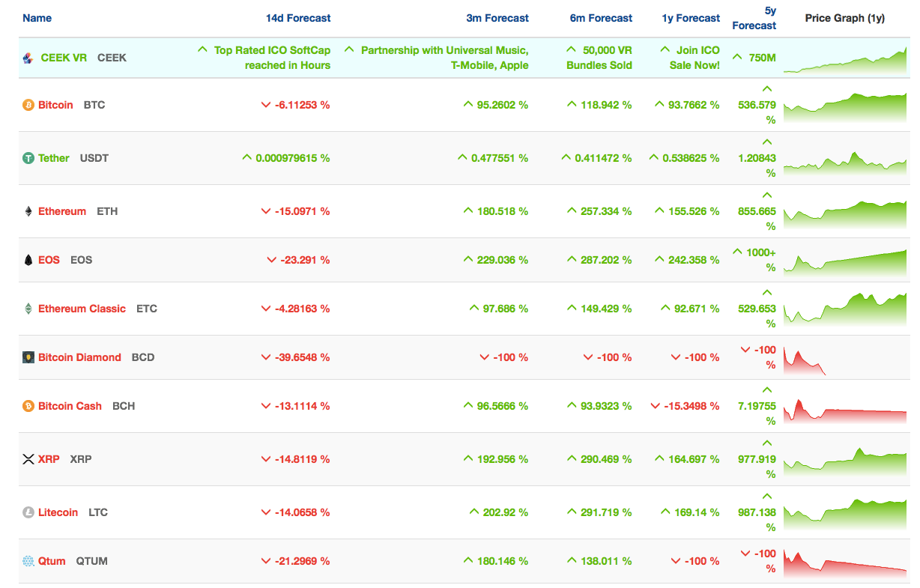
Task: Click Tether 1y price graph thumbnail
Action: pyautogui.click(x=845, y=161)
